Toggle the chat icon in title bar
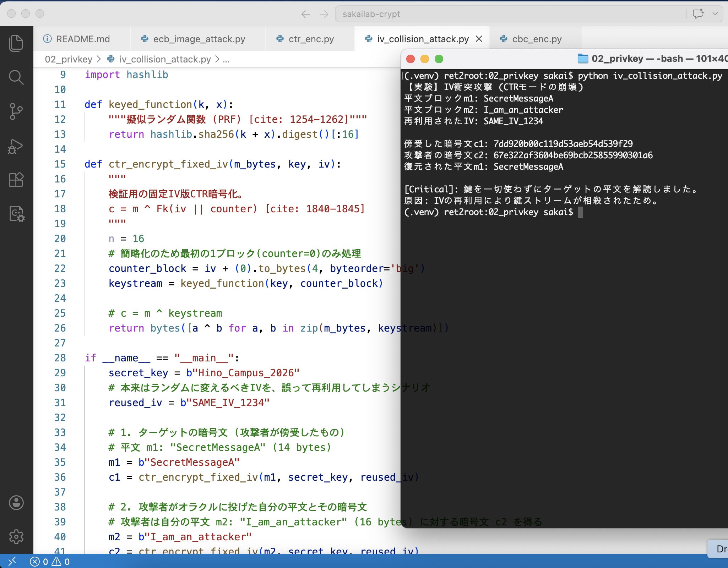 pyautogui.click(x=698, y=14)
